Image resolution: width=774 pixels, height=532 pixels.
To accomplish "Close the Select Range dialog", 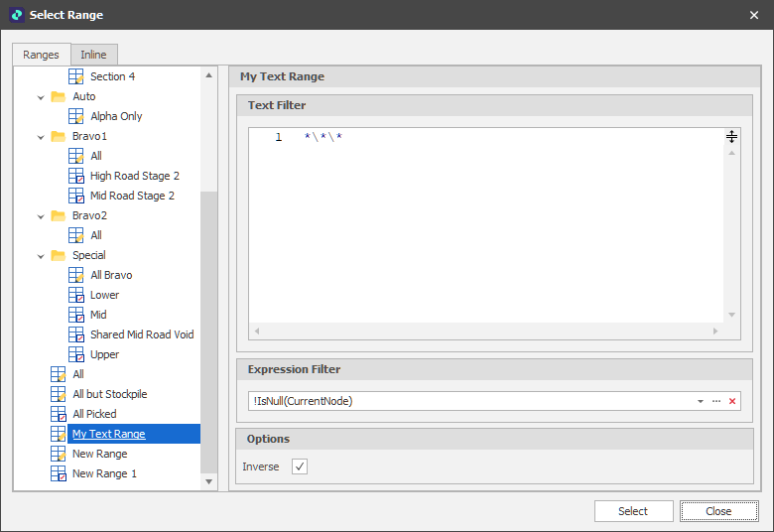I will click(x=754, y=15).
